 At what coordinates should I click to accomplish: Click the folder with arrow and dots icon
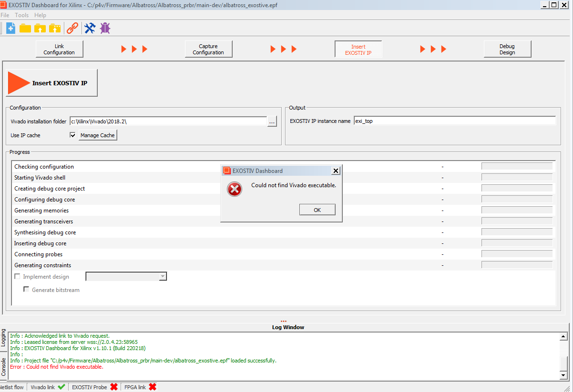click(x=55, y=28)
